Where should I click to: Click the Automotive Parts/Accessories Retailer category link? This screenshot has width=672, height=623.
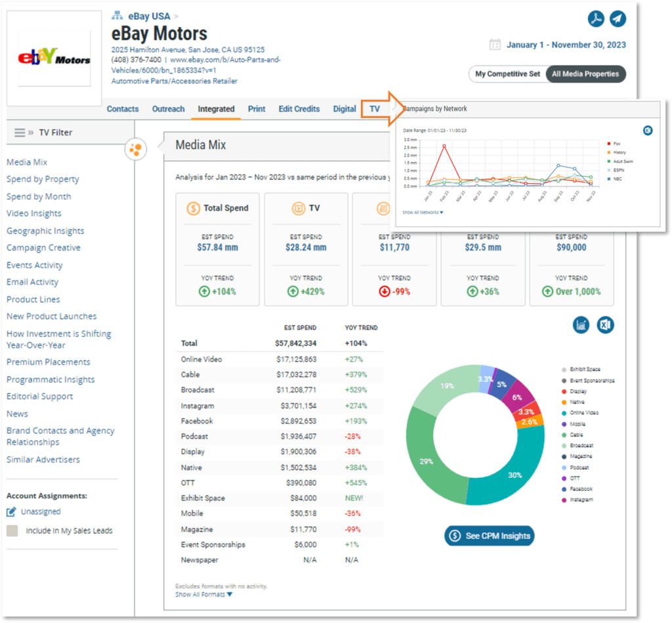174,81
